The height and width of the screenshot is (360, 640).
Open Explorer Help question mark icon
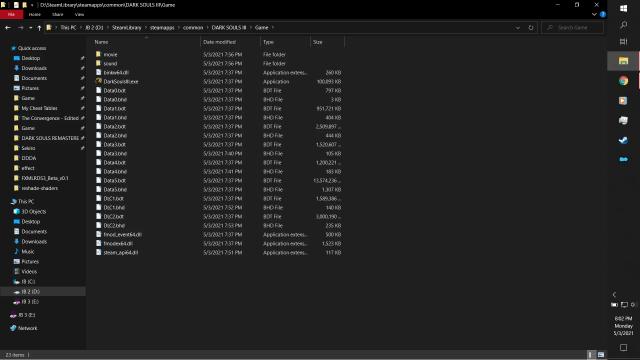click(x=603, y=14)
